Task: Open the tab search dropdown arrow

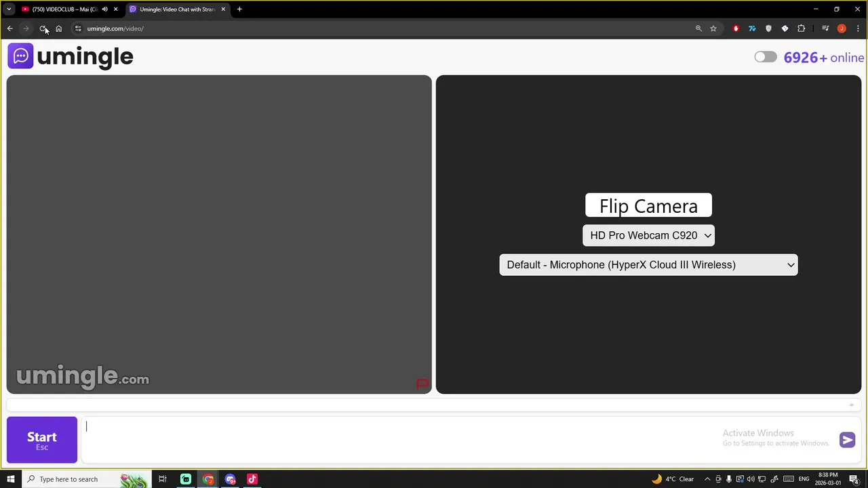Action: coord(9,9)
